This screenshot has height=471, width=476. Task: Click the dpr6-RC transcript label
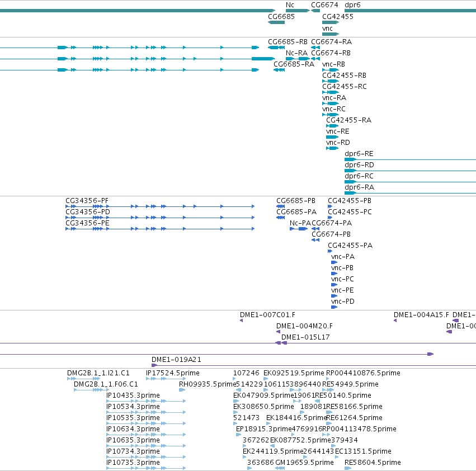pyautogui.click(x=359, y=176)
